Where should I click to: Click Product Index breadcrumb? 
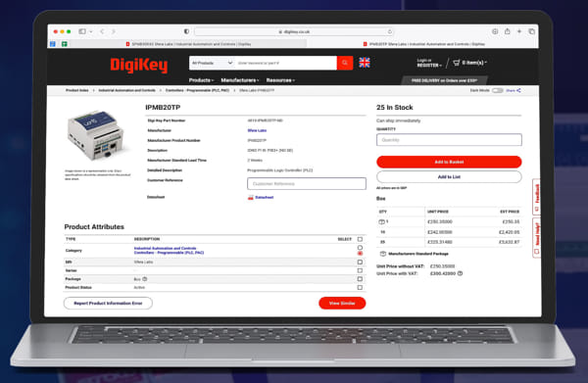(x=76, y=90)
